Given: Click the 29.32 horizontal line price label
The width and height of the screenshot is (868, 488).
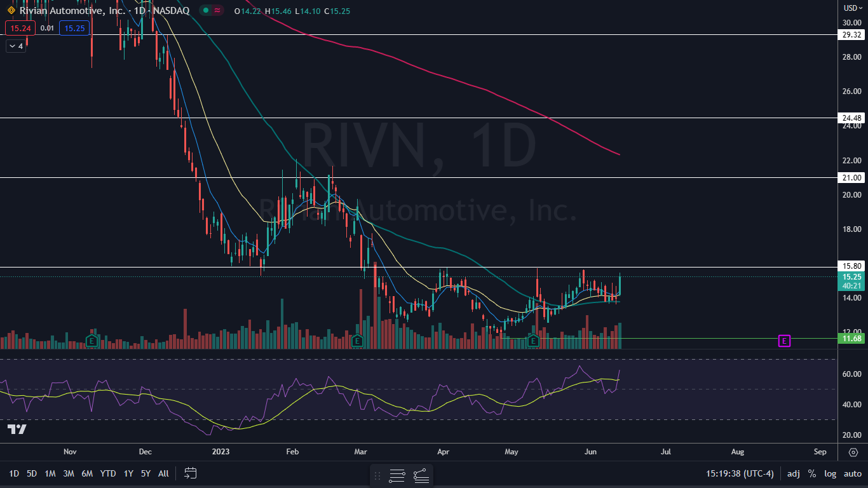Looking at the screenshot, I should (x=851, y=35).
